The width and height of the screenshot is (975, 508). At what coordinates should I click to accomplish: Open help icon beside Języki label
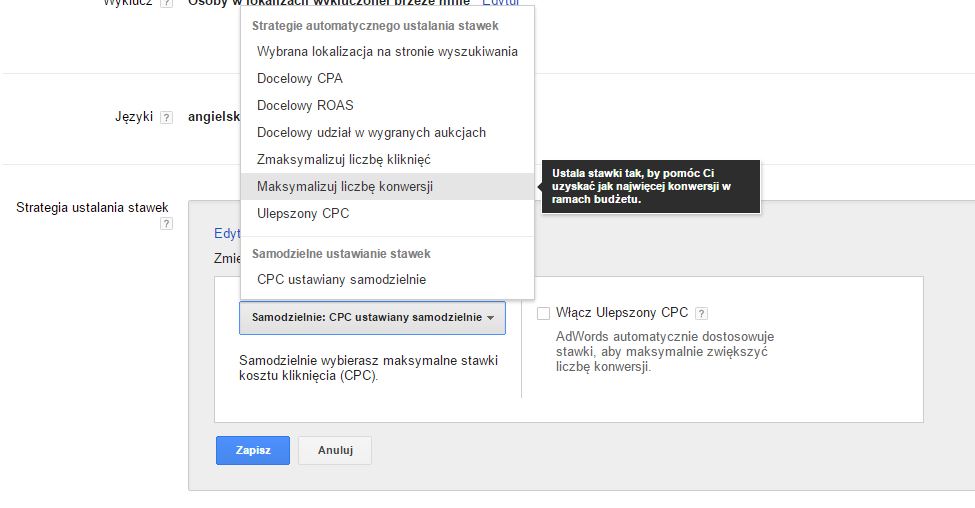(x=166, y=118)
